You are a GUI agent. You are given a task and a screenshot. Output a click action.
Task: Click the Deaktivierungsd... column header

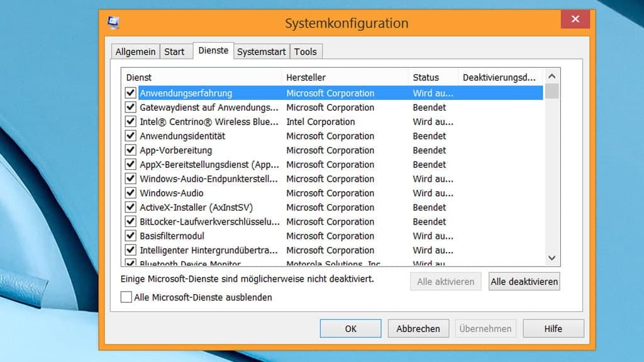pyautogui.click(x=500, y=77)
